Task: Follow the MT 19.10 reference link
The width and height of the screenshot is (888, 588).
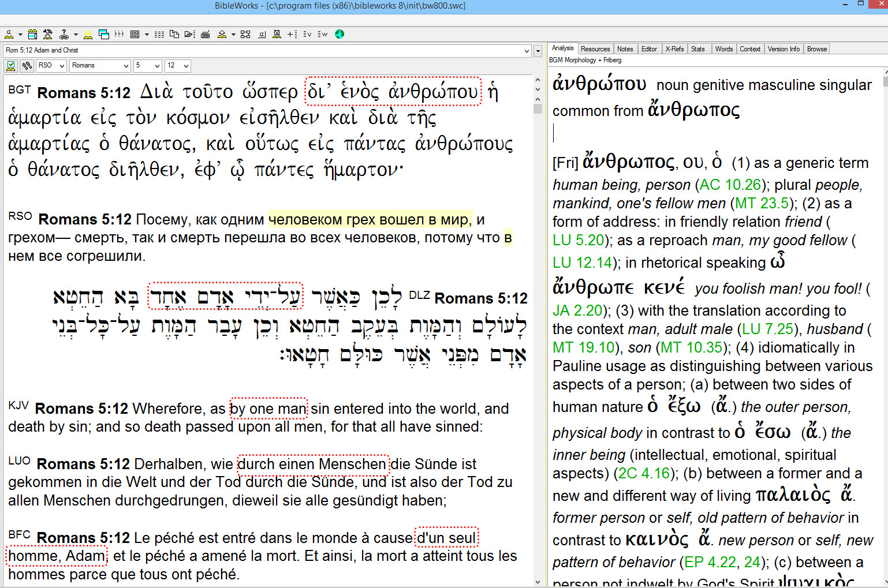Action: point(584,347)
